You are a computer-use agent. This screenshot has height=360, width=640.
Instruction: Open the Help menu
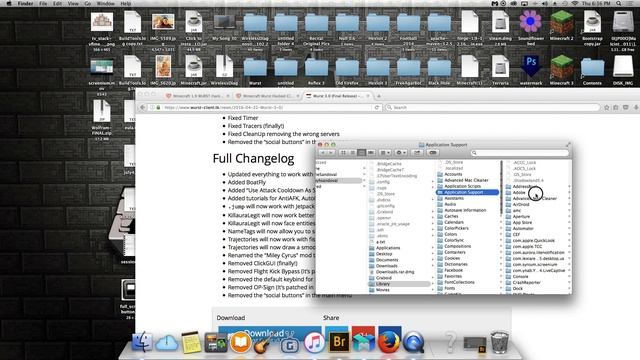coord(126,3)
